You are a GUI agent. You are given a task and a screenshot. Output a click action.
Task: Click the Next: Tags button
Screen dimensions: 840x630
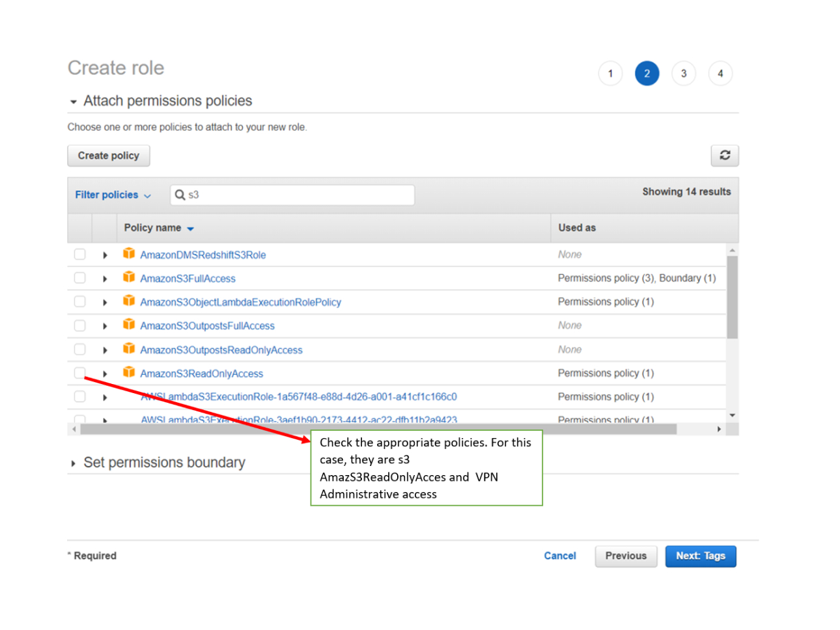click(701, 556)
